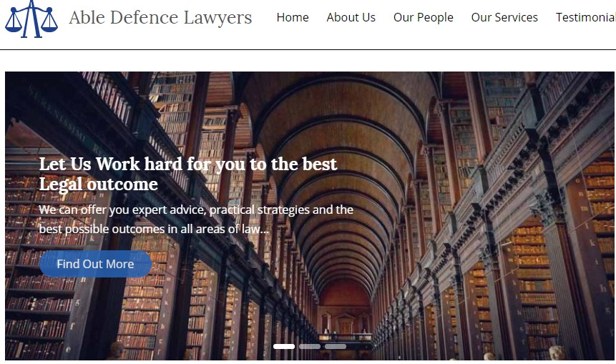Click the scales of justice logo icon

click(31, 19)
